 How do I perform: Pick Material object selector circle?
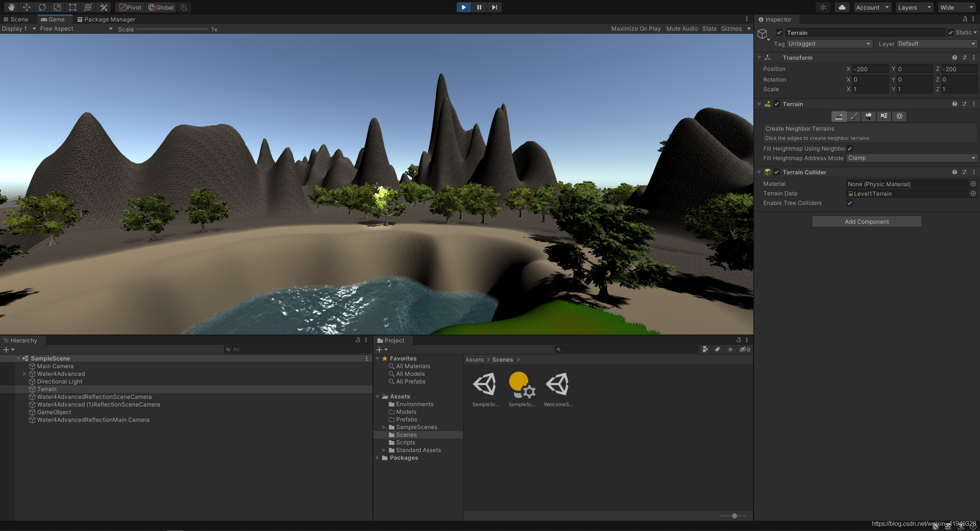[x=973, y=184]
